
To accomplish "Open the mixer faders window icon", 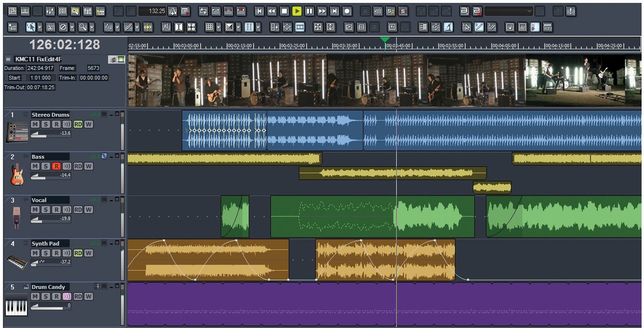I will pyautogui.click(x=50, y=11).
